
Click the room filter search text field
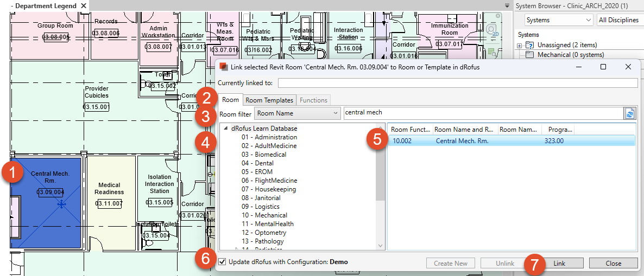click(x=482, y=113)
